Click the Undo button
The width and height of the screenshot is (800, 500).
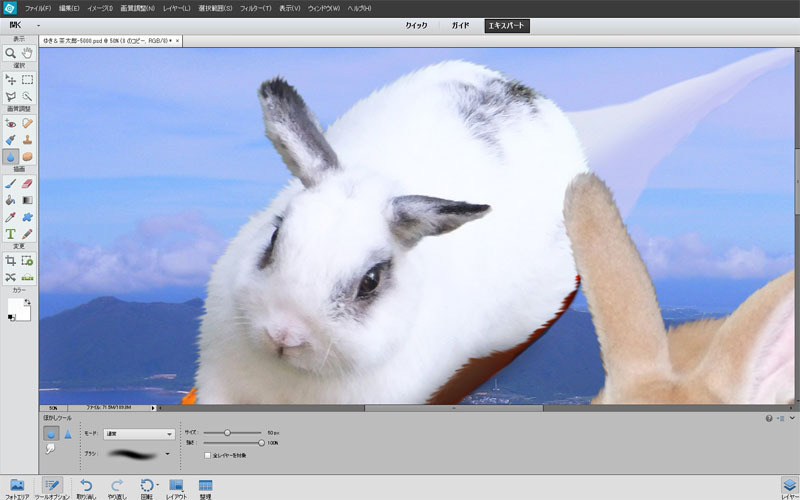(86, 489)
